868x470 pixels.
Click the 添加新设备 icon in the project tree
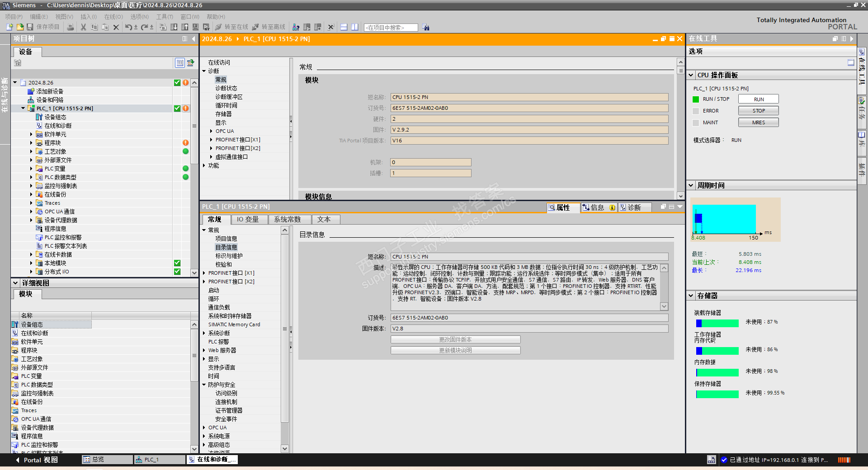[x=31, y=91]
